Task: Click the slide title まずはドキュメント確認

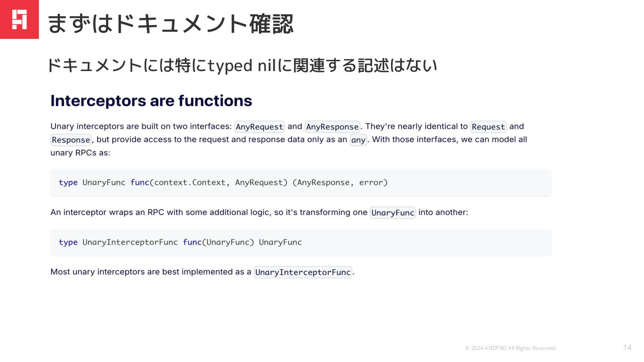Action: 170,24
